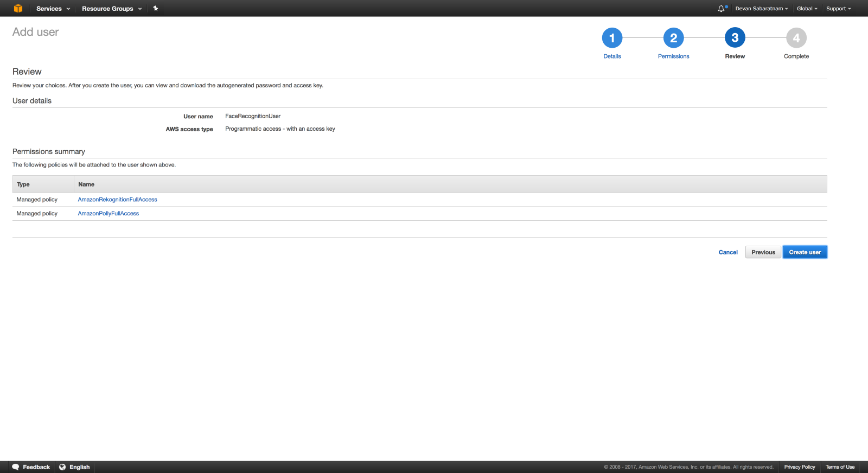
Task: Click the Amazon Web Services copyright notice
Action: 688,467
